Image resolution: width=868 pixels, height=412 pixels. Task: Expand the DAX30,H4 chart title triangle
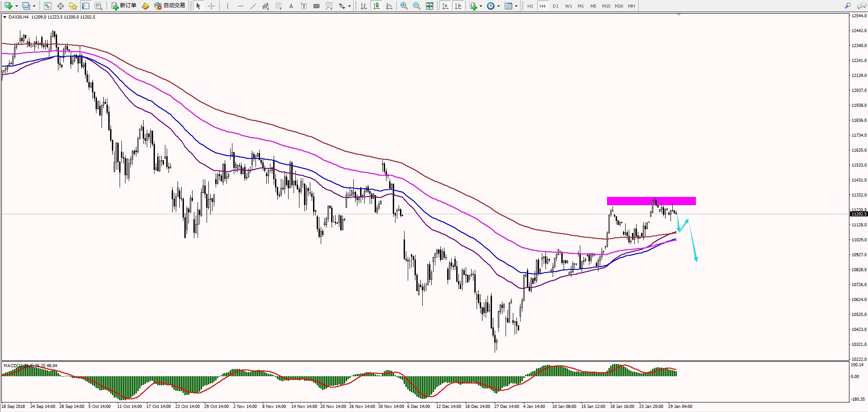pyautogui.click(x=5, y=17)
